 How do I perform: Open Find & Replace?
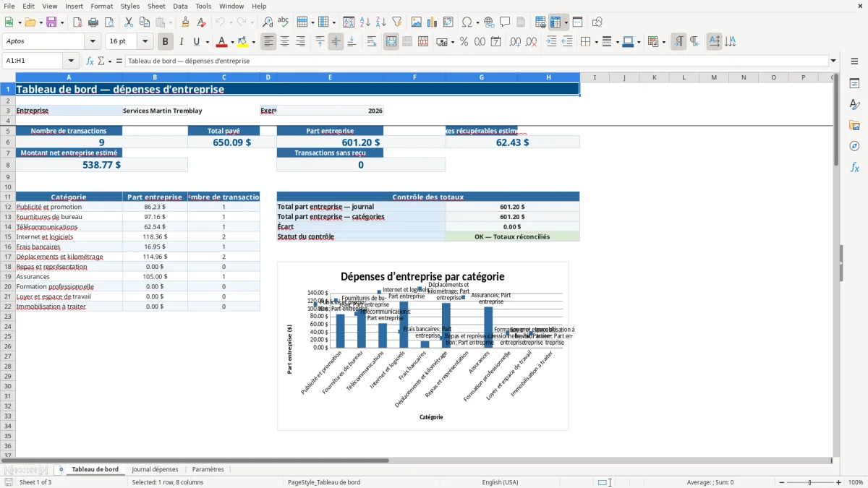[268, 22]
